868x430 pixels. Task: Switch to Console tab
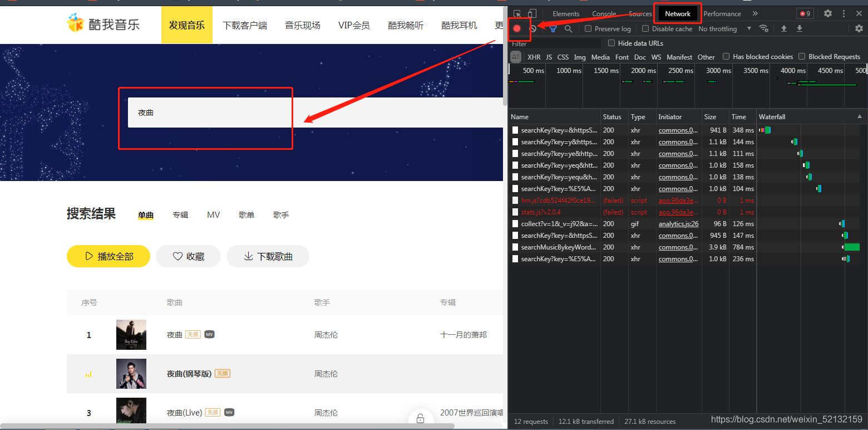tap(604, 13)
